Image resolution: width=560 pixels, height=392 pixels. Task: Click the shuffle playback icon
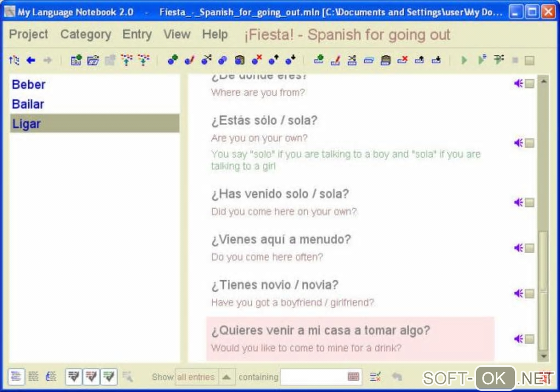499,60
